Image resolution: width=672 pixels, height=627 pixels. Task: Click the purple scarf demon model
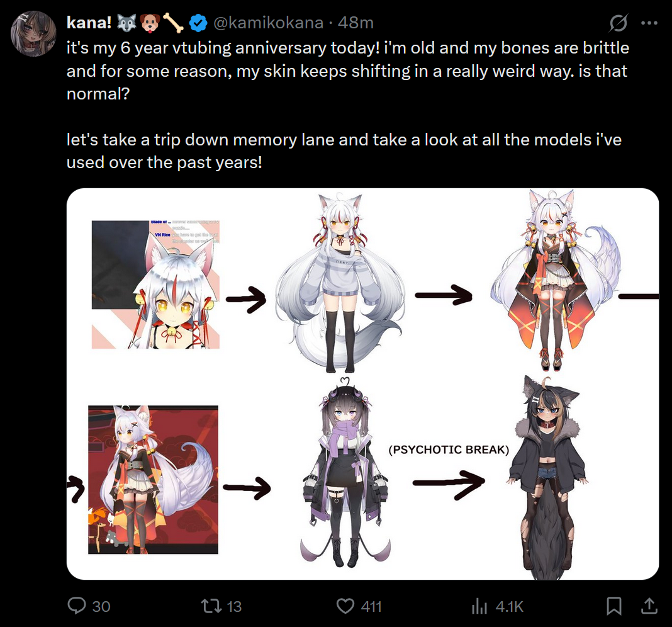(x=345, y=472)
